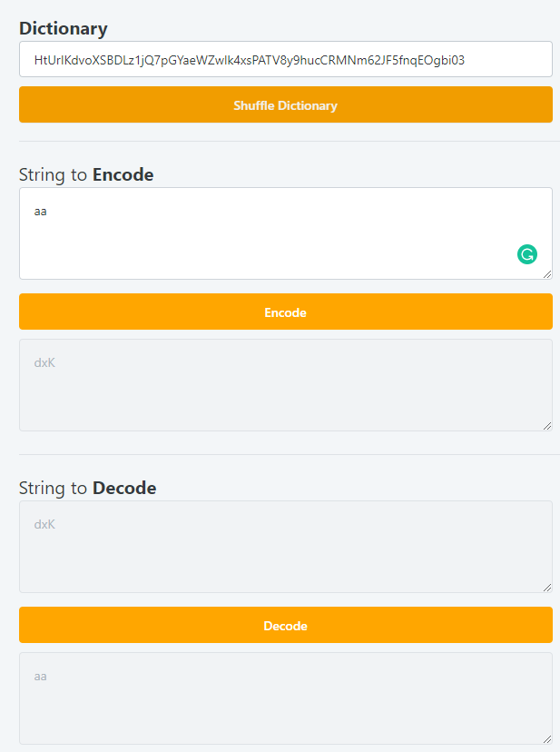Image resolution: width=560 pixels, height=752 pixels.
Task: Click divider line above String to Decode
Action: click(290, 455)
